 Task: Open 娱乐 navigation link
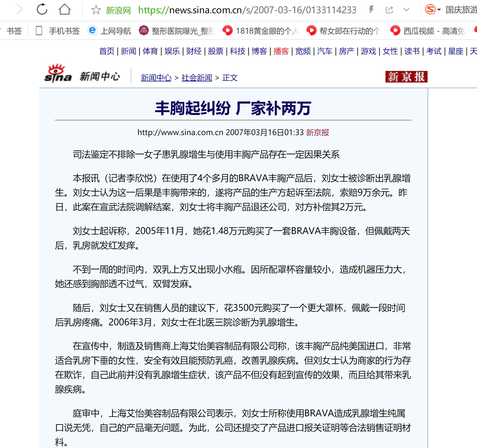click(x=172, y=51)
